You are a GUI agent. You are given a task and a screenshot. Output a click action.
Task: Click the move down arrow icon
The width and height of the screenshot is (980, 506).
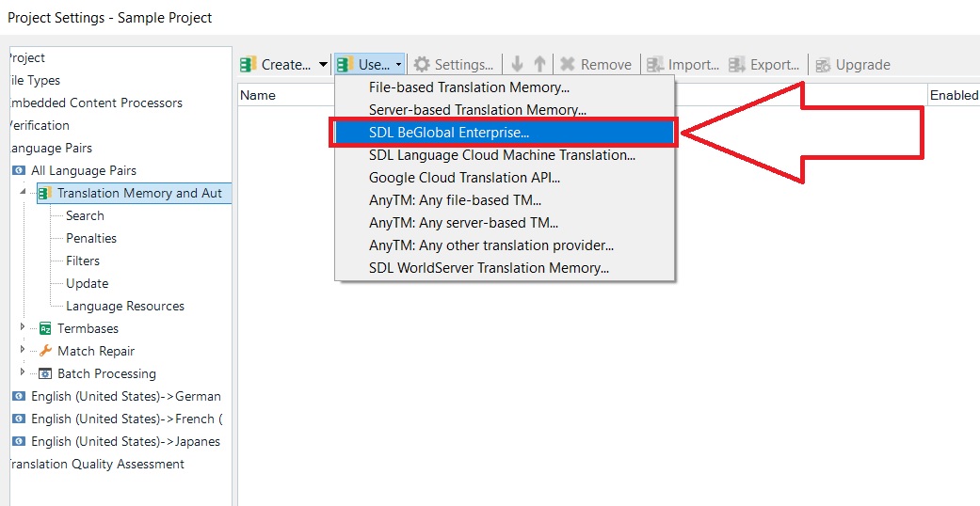pyautogui.click(x=518, y=65)
